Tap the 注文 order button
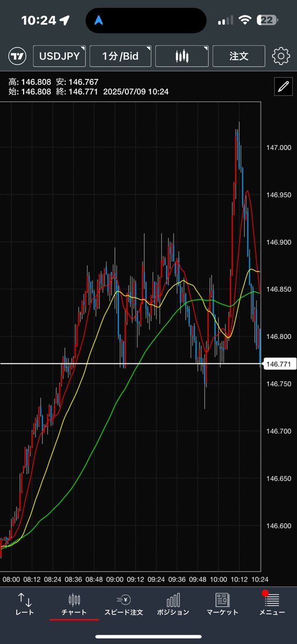This screenshot has height=644, width=297. tap(239, 56)
